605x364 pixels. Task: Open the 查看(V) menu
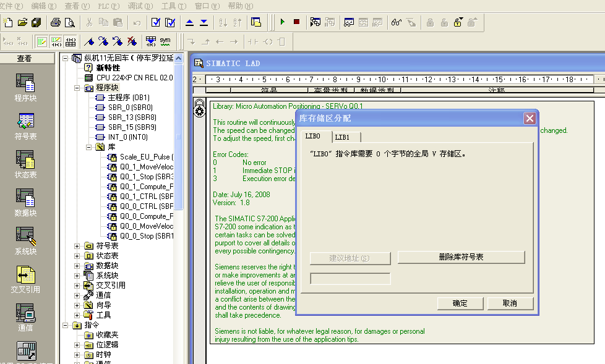tap(77, 6)
